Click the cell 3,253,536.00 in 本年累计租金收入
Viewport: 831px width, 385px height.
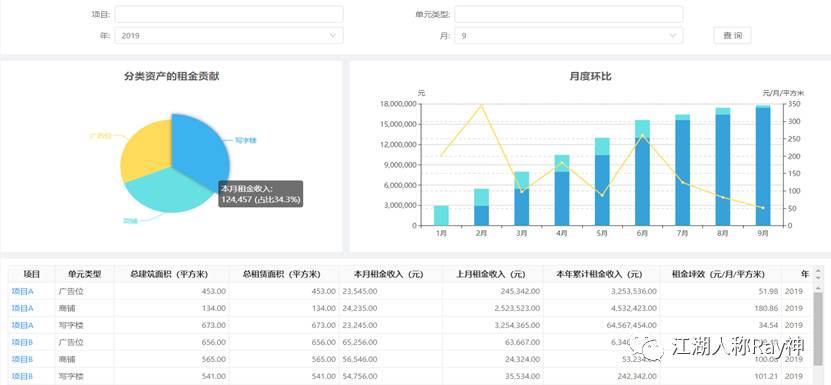click(602, 291)
